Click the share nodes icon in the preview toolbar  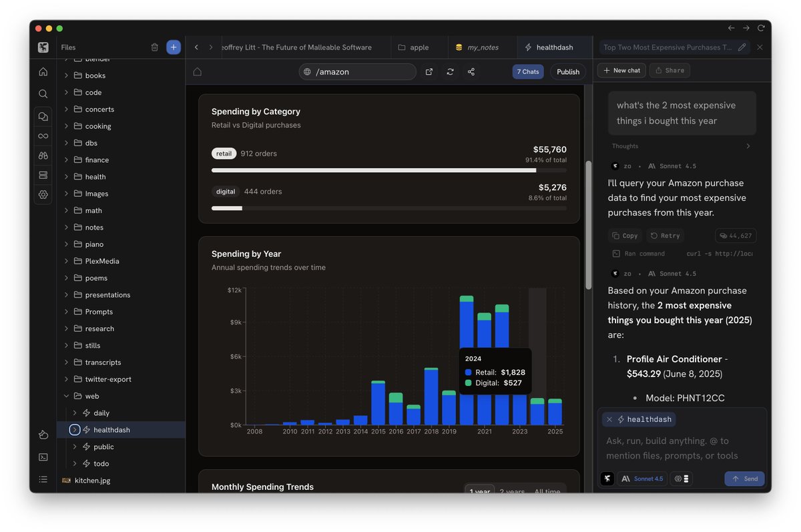click(x=471, y=71)
